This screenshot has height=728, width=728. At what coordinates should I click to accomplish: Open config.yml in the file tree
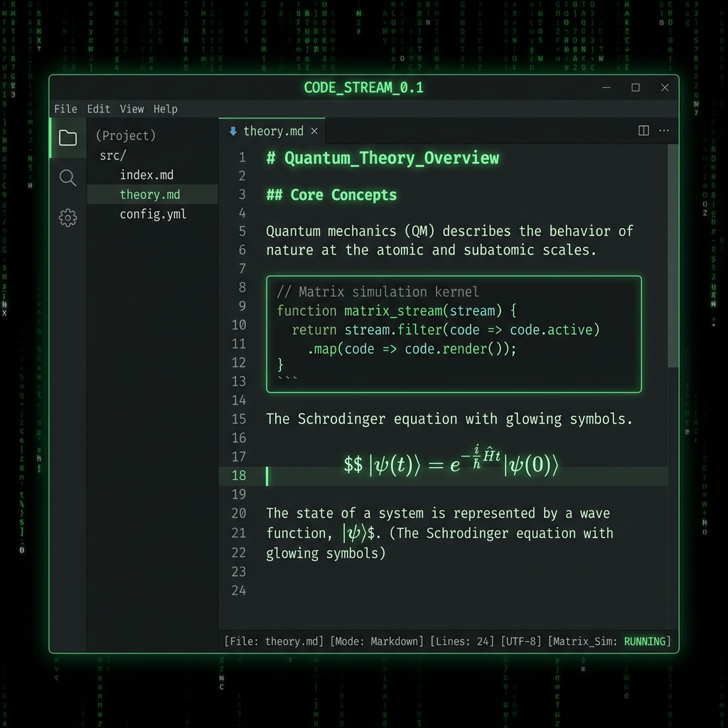click(154, 214)
